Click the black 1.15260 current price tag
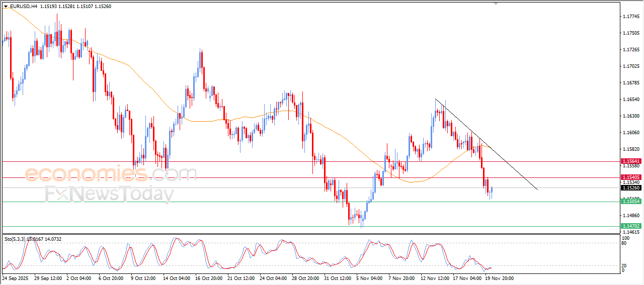Screen dimensions: 644x285 (630, 188)
